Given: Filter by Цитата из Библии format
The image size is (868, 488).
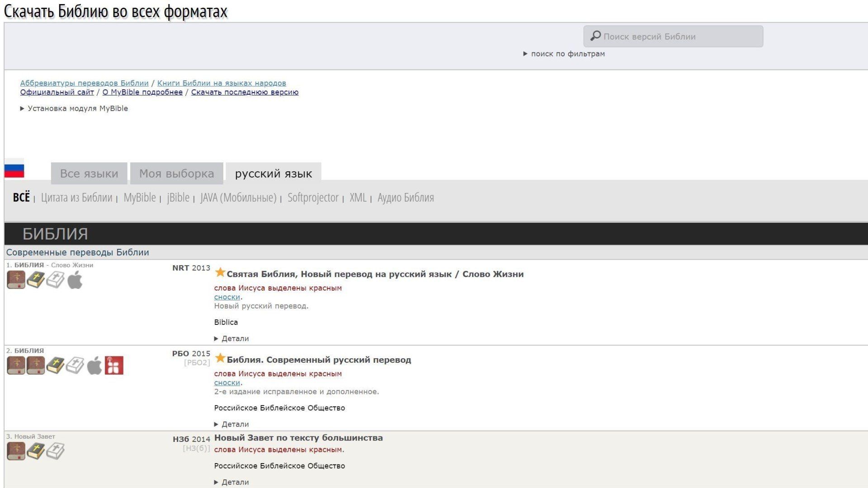Looking at the screenshot, I should [76, 197].
